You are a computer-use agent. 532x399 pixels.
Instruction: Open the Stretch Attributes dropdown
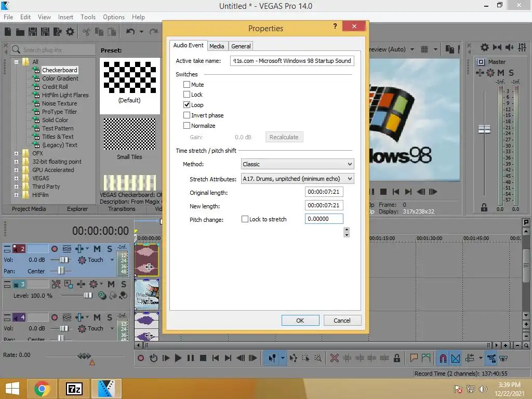click(298, 179)
